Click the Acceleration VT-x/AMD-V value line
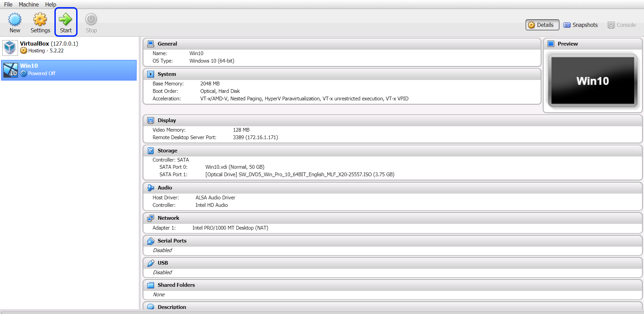This screenshot has width=644, height=314. pos(304,99)
